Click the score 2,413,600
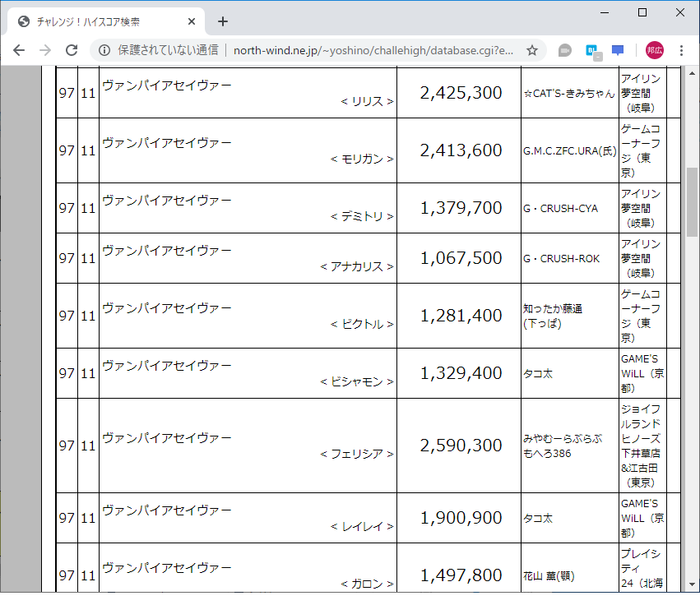This screenshot has height=605, width=700. [x=461, y=150]
